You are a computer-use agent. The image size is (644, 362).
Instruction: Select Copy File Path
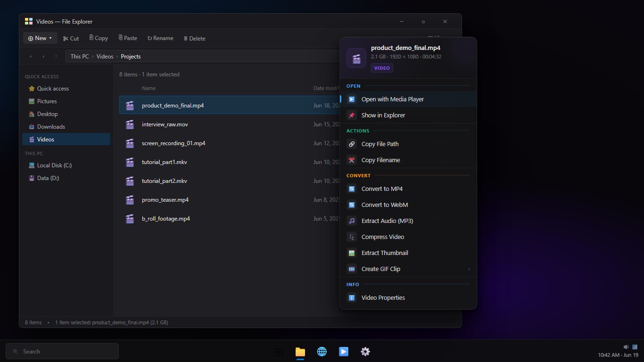(408, 144)
